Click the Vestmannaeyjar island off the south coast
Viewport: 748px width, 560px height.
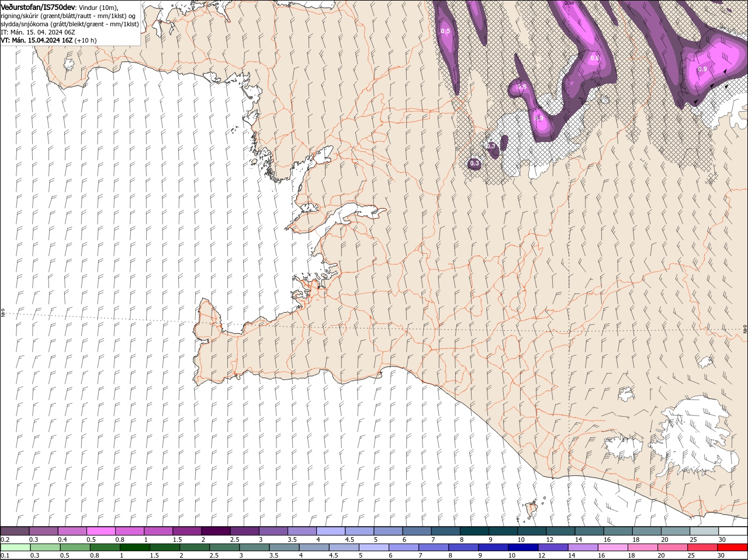531,509
